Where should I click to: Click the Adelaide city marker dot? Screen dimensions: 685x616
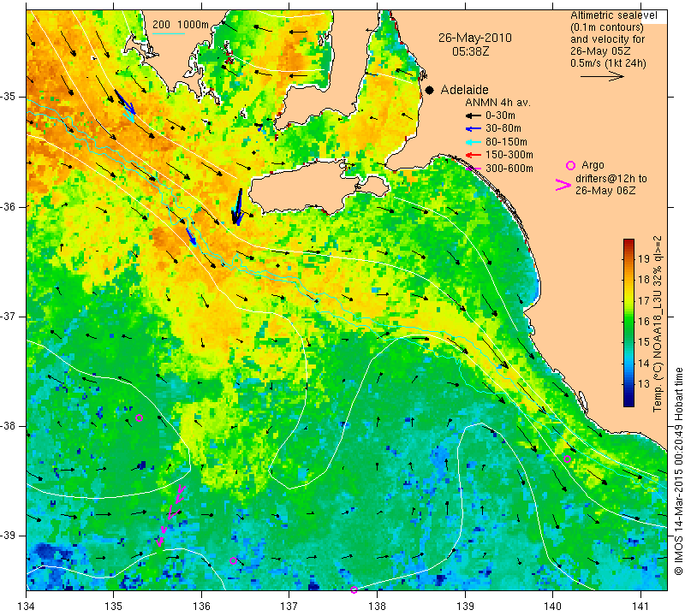tap(430, 91)
